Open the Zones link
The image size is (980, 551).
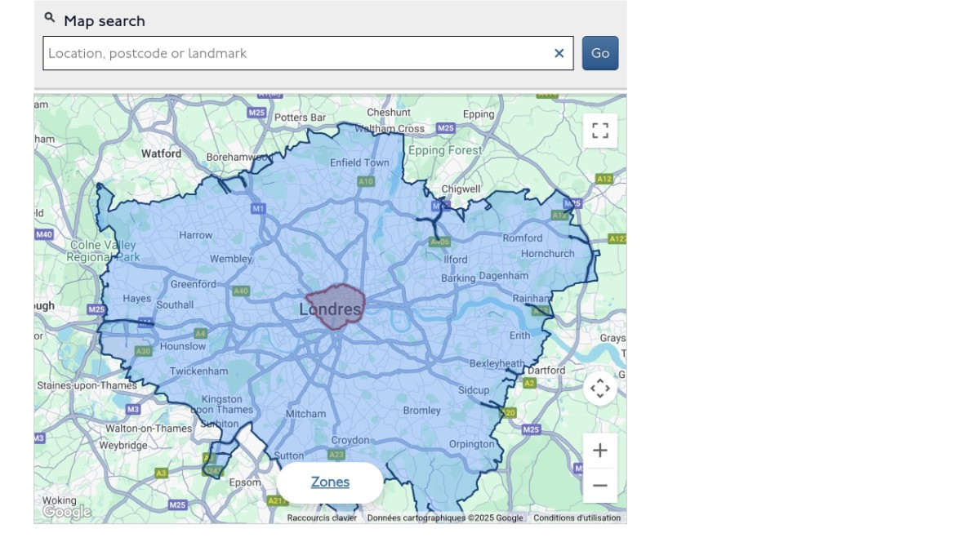pos(330,482)
